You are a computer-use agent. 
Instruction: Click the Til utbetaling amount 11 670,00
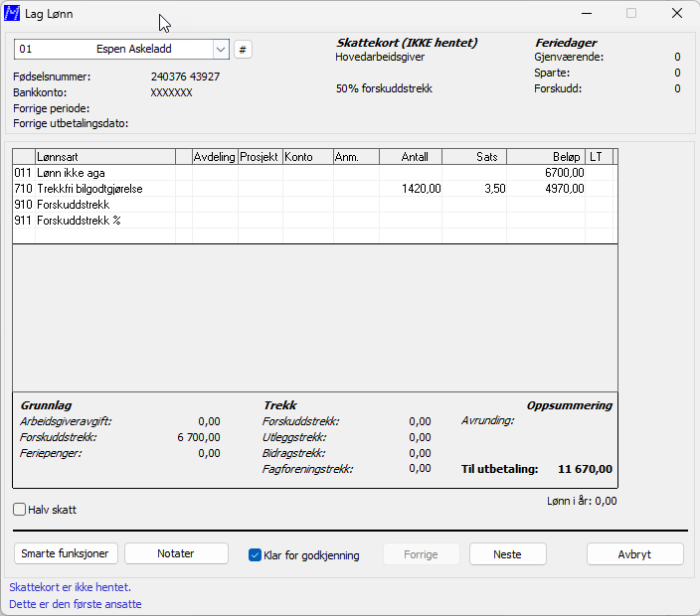tap(585, 469)
